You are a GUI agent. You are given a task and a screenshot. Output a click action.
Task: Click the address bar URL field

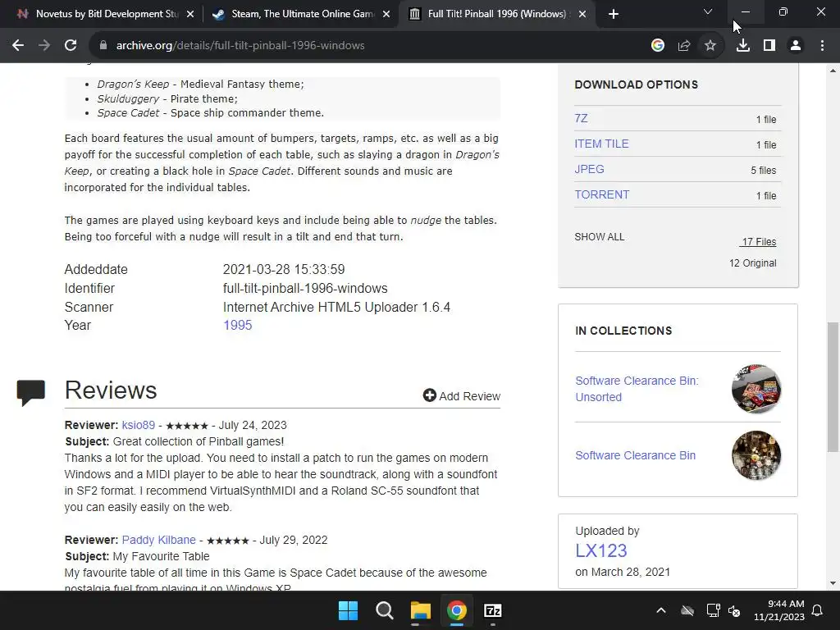click(370, 46)
